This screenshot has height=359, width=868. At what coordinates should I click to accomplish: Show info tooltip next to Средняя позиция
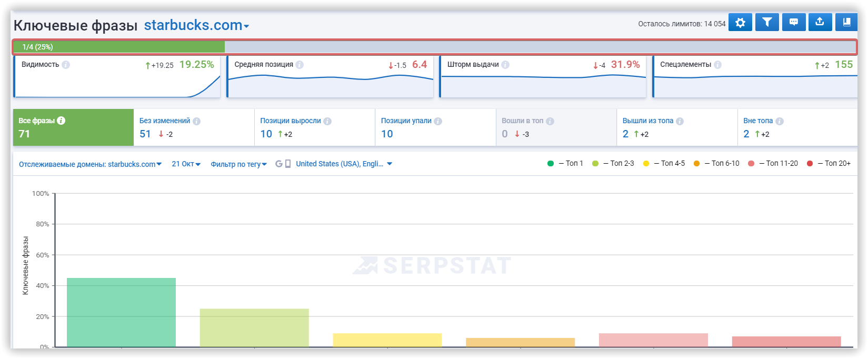[x=300, y=65]
